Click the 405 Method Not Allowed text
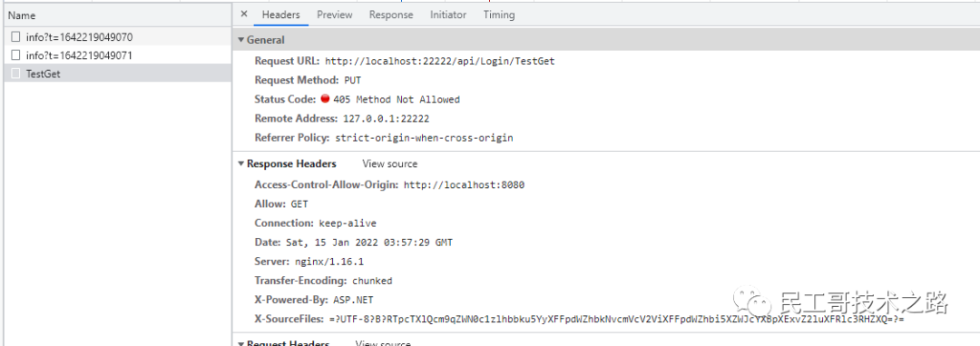The image size is (980, 346). pos(397,100)
